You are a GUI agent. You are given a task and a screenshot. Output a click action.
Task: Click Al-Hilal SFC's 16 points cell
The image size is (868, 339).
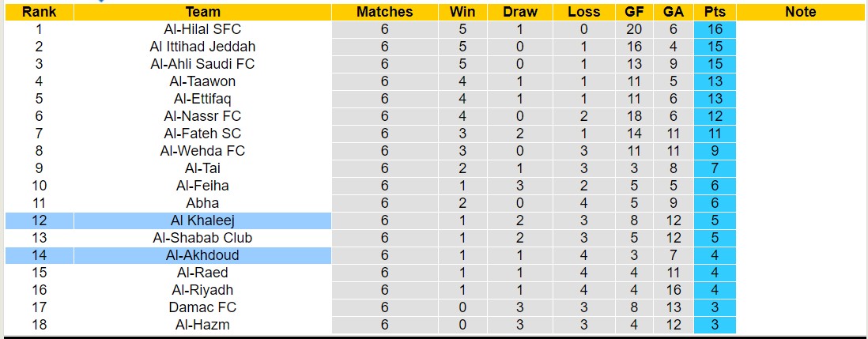[715, 29]
